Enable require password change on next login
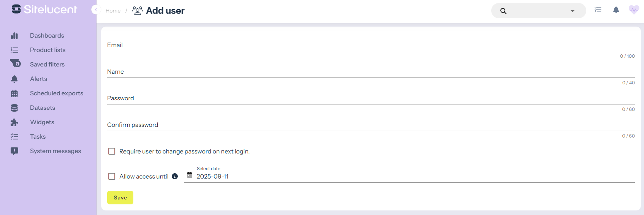The image size is (644, 215). [x=112, y=151]
